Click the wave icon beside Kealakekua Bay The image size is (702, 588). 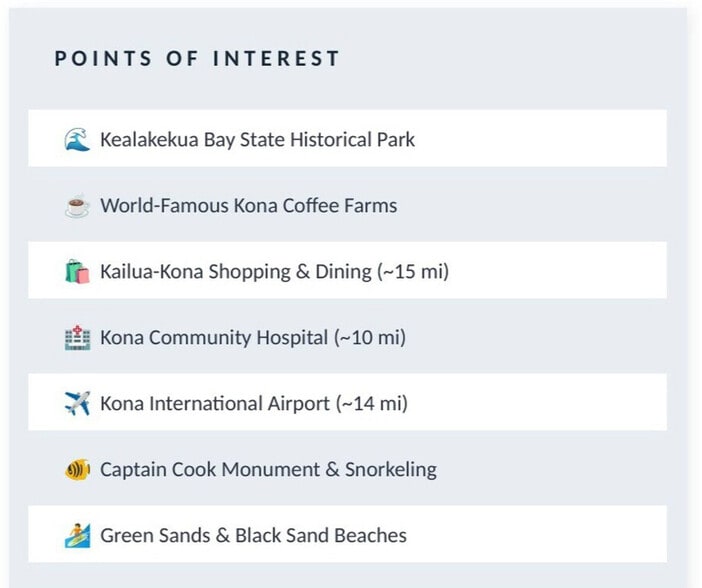click(x=77, y=139)
